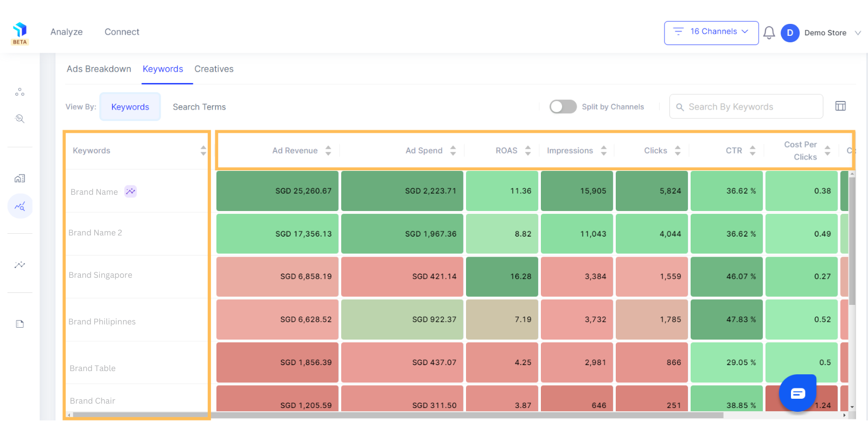Select the highlighted keyword analytics sidebar icon

coord(20,206)
